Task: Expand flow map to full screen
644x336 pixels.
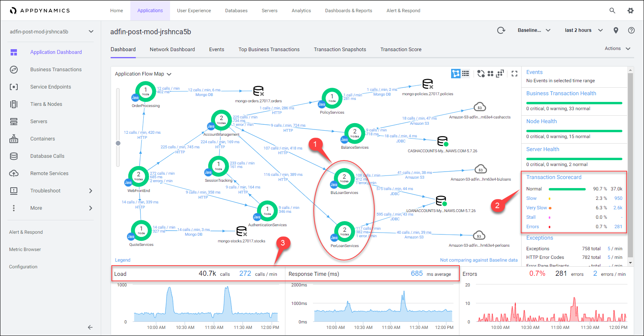Action: pyautogui.click(x=514, y=74)
